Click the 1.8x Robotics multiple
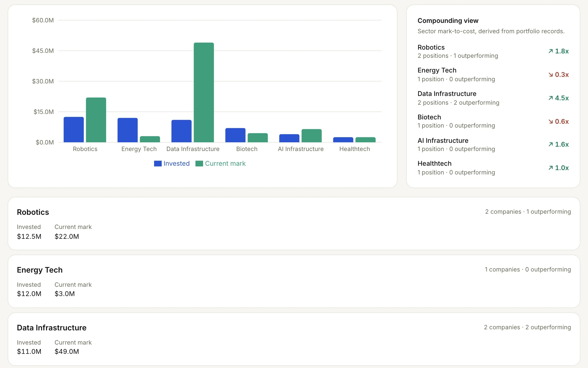The width and height of the screenshot is (588, 368). tap(562, 51)
